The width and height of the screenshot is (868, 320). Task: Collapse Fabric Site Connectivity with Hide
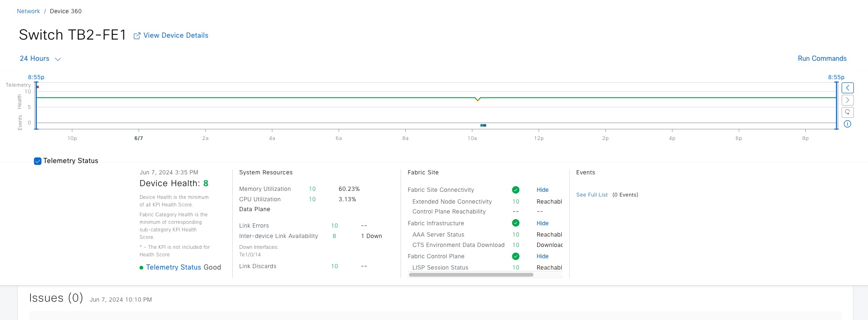(542, 190)
